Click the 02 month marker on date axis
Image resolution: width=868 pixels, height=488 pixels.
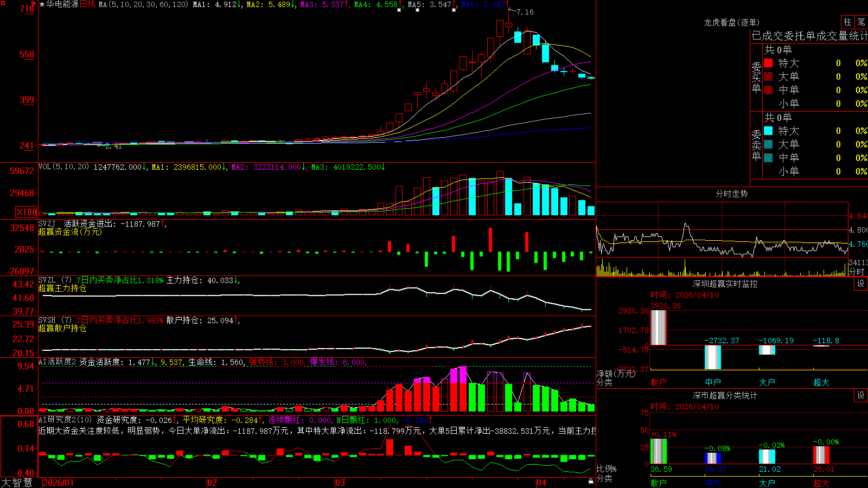[x=212, y=483]
